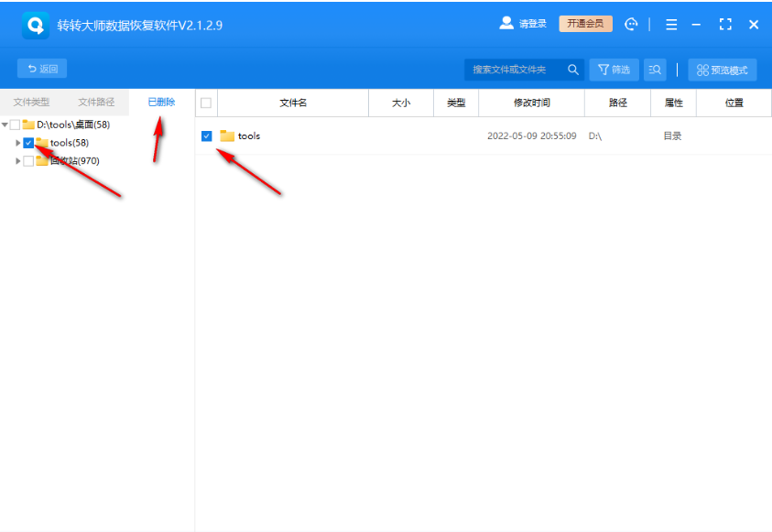The height and width of the screenshot is (532, 772).
Task: Click the 目录 attribute cell
Action: click(x=672, y=136)
